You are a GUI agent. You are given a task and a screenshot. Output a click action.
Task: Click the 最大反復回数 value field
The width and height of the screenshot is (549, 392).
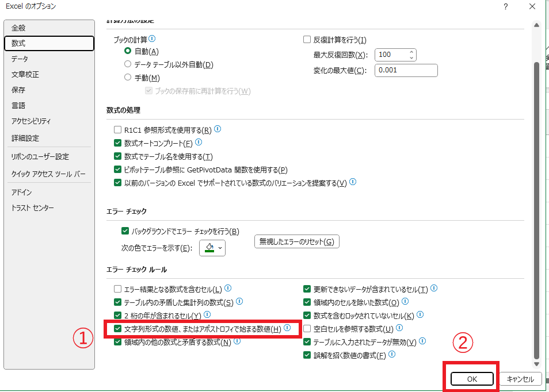[391, 55]
